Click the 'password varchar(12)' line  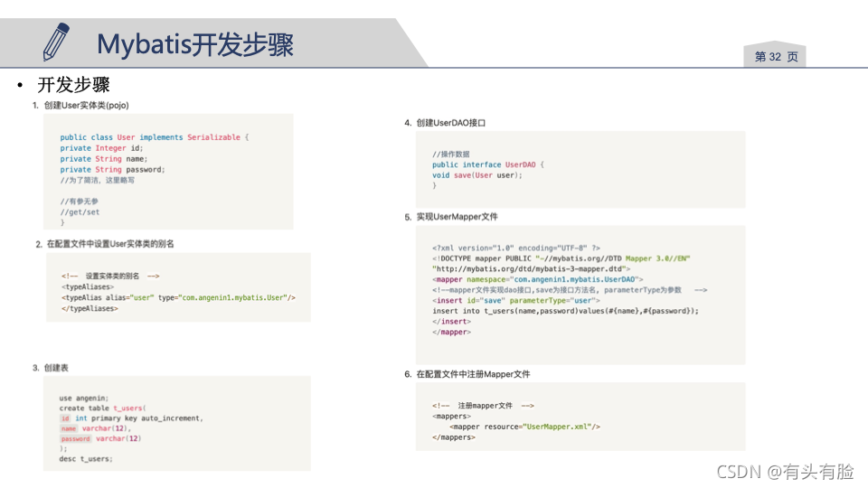pos(100,439)
